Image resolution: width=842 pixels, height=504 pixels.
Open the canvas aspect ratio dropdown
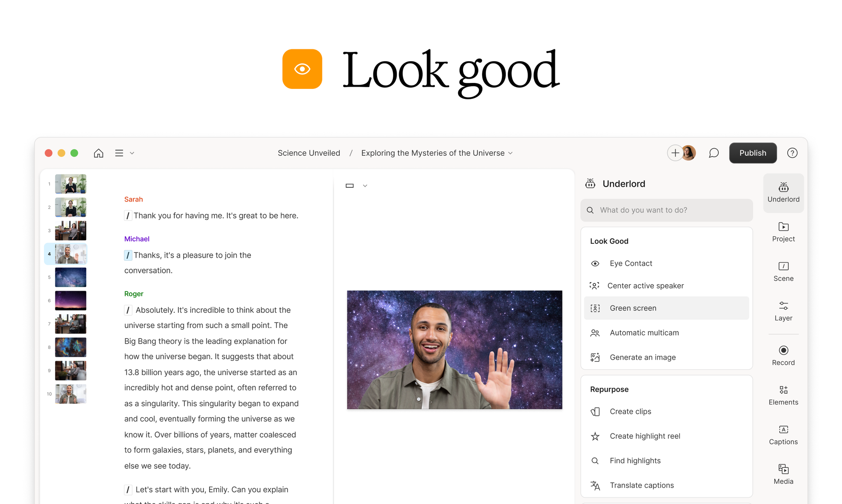[365, 186]
